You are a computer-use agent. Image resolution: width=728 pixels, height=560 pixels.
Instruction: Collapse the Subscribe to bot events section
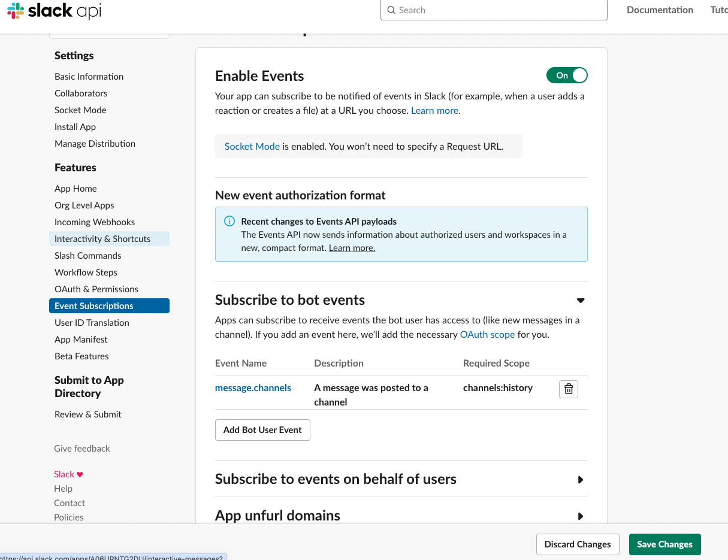580,301
